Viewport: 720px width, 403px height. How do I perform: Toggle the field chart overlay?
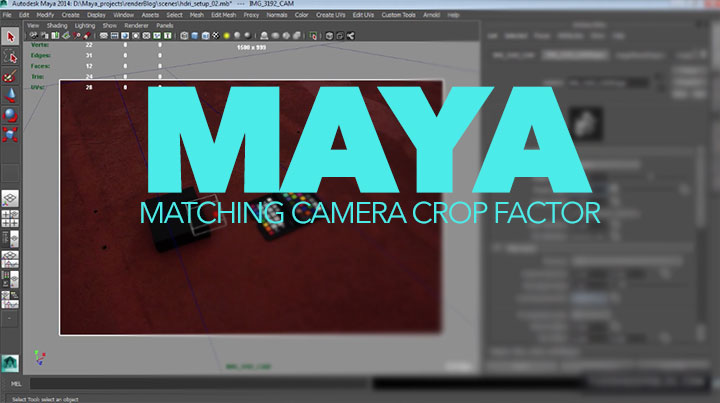click(x=146, y=36)
